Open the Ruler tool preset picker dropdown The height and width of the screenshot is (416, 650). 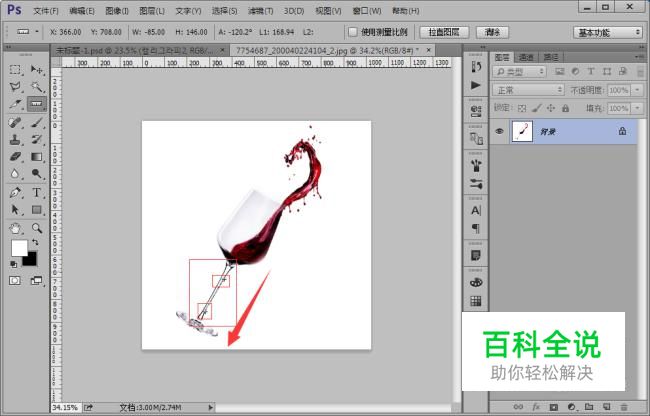coord(37,31)
